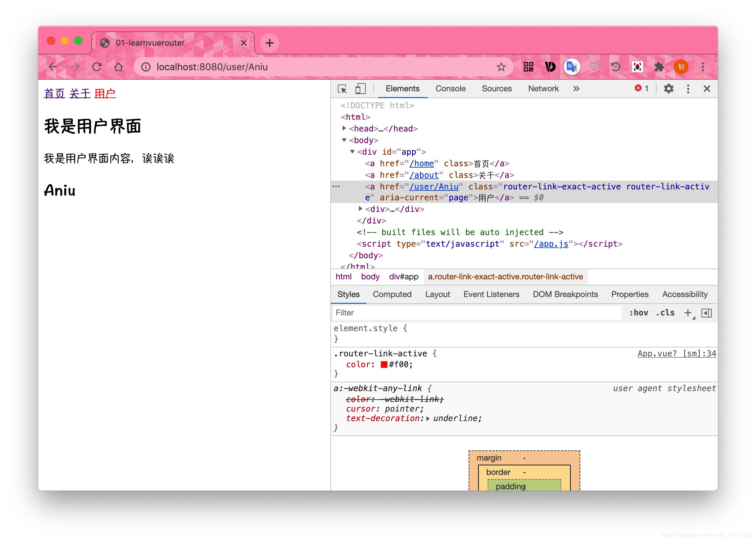Click the 关于 link on the page

80,93
